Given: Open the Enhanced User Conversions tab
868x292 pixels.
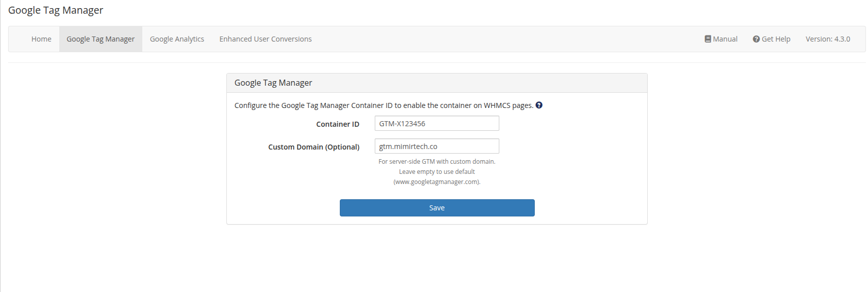Looking at the screenshot, I should [265, 39].
